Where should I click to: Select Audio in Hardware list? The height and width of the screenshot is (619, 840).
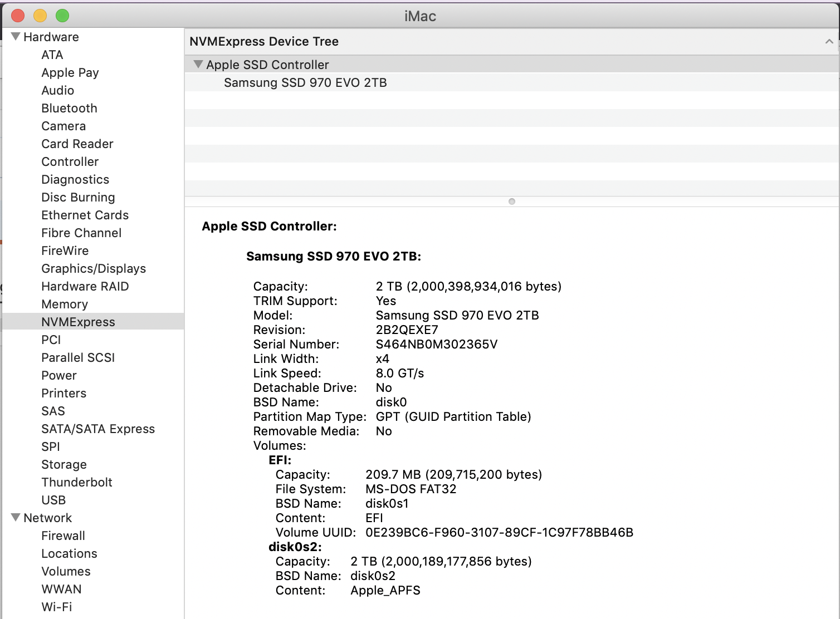58,90
